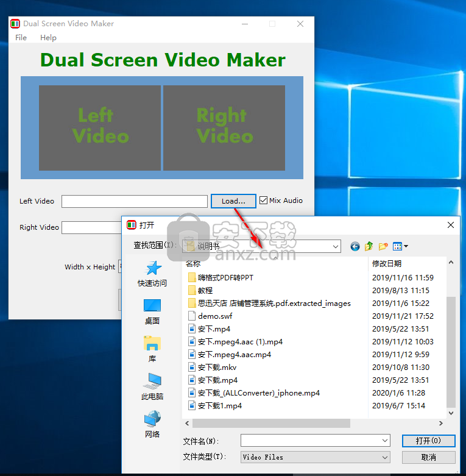The image size is (466, 476).
Task: Select Desktop (桌面) in places sidebar
Action: 152,312
